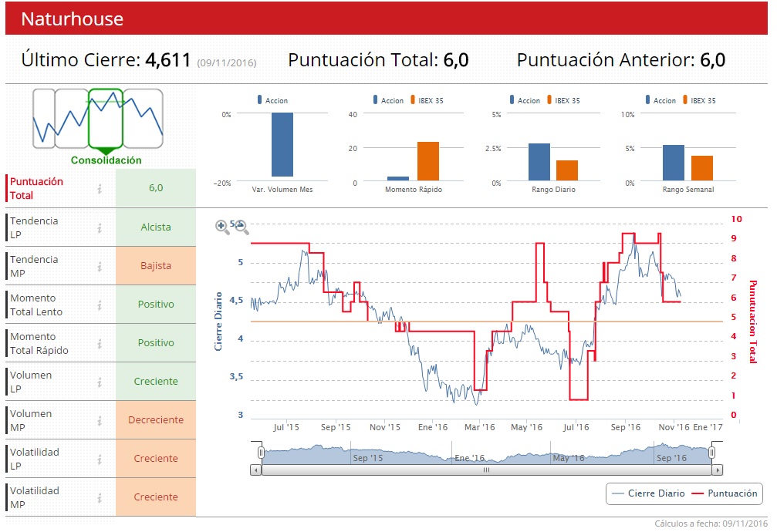This screenshot has height=532, width=777.
Task: Toggle IBEX 35 legend in Momento Rápido chart
Action: click(427, 100)
